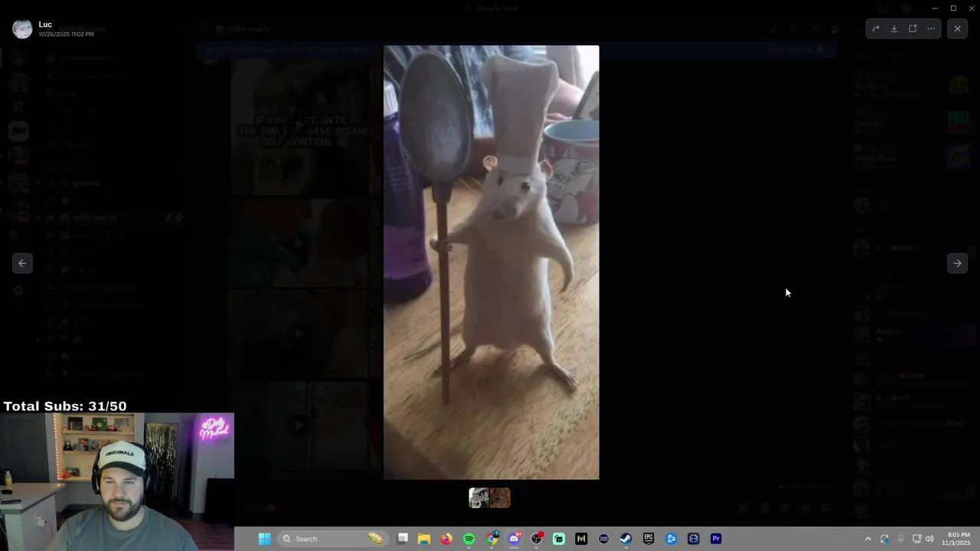Screen dimensions: 980x551
Task: Open Steam from the taskbar
Action: [626, 539]
